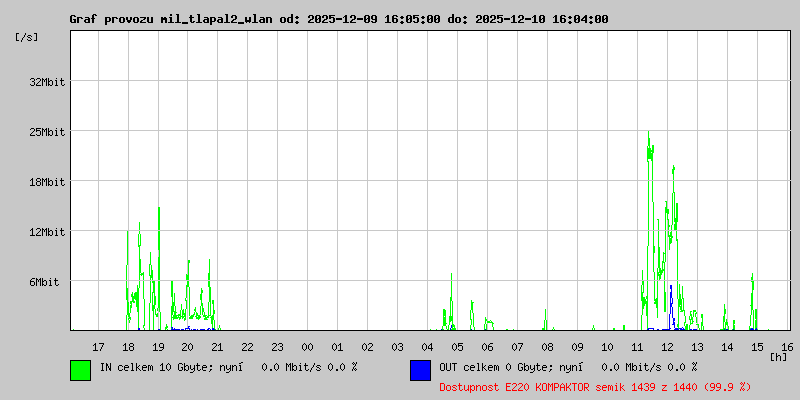Image resolution: width=800 pixels, height=400 pixels.
Task: Click hour label '22' on the time axis
Action: pos(247,347)
